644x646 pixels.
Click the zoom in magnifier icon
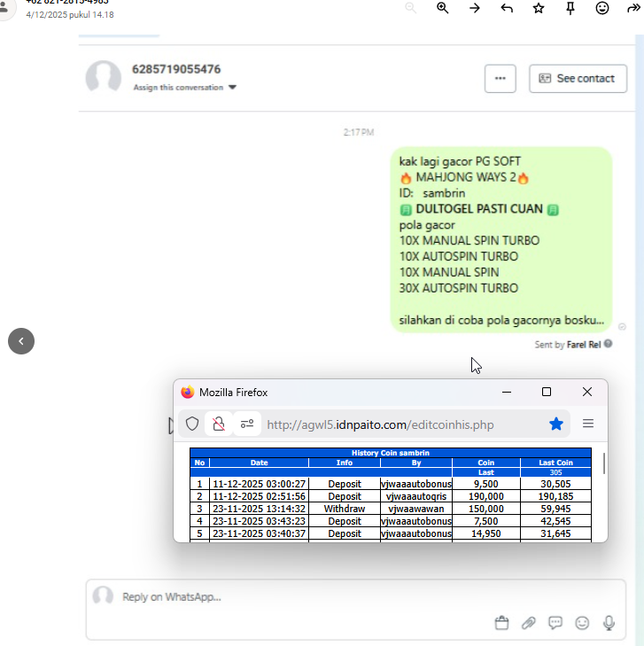click(x=443, y=8)
